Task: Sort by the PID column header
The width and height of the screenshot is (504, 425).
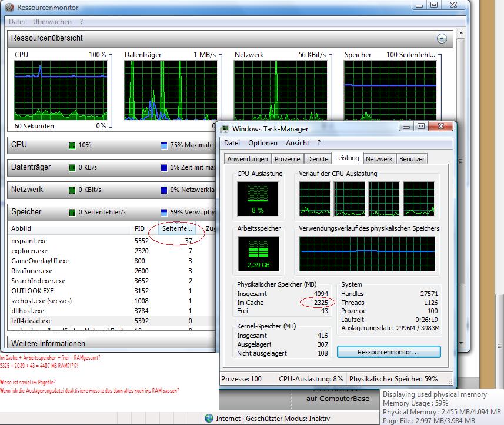Action: [x=139, y=228]
